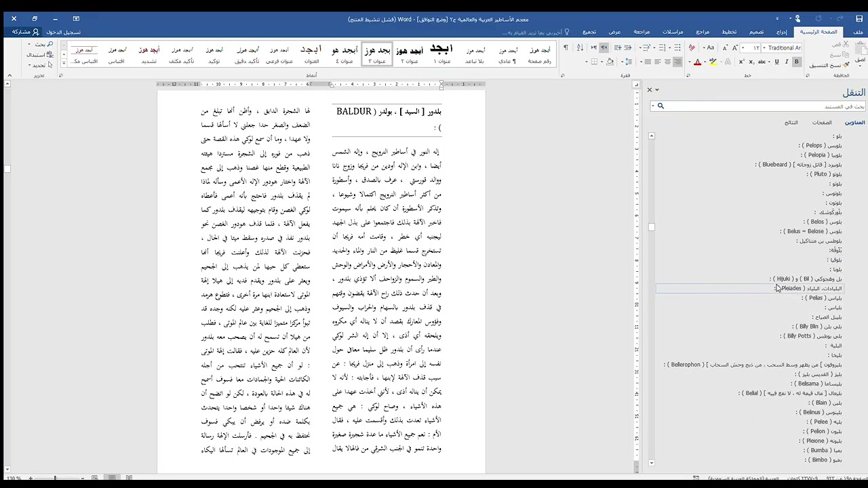Toggle subscript x₂ button

pyautogui.click(x=751, y=62)
